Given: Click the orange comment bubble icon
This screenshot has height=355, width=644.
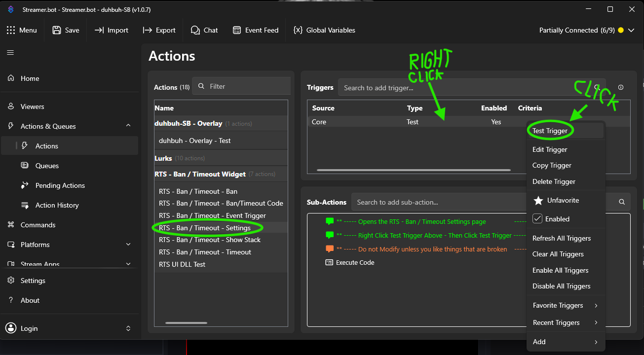Looking at the screenshot, I should coord(330,249).
